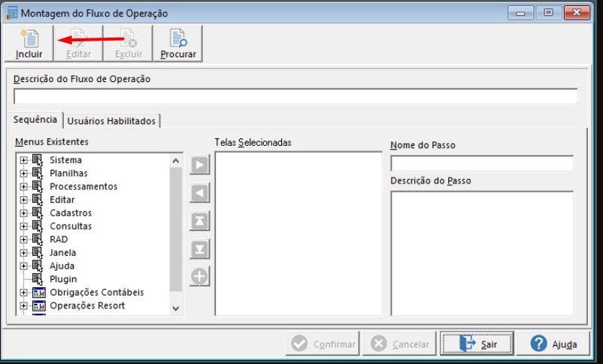Click the move-right arrow button
Image resolution: width=603 pixels, height=364 pixels.
coord(199,165)
